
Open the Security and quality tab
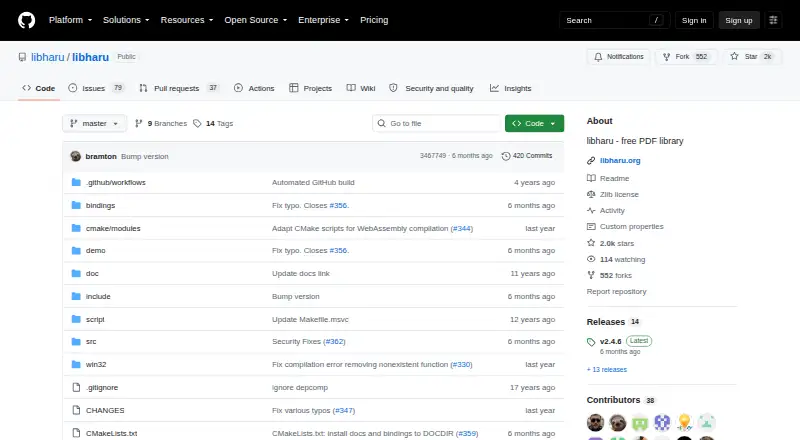(x=431, y=88)
